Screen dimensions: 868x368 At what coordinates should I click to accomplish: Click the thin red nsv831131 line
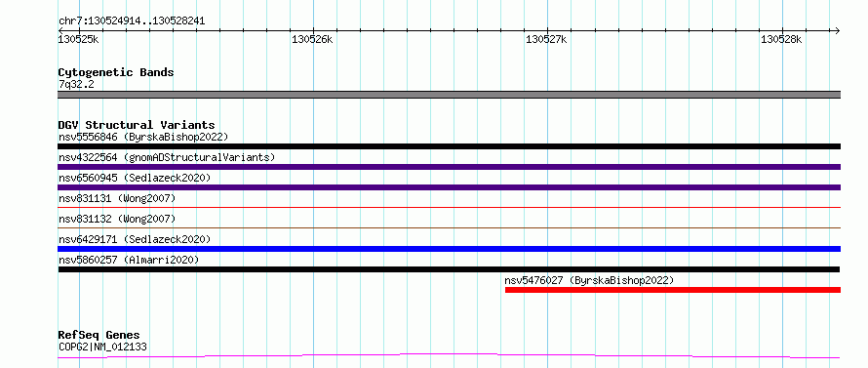coord(449,207)
